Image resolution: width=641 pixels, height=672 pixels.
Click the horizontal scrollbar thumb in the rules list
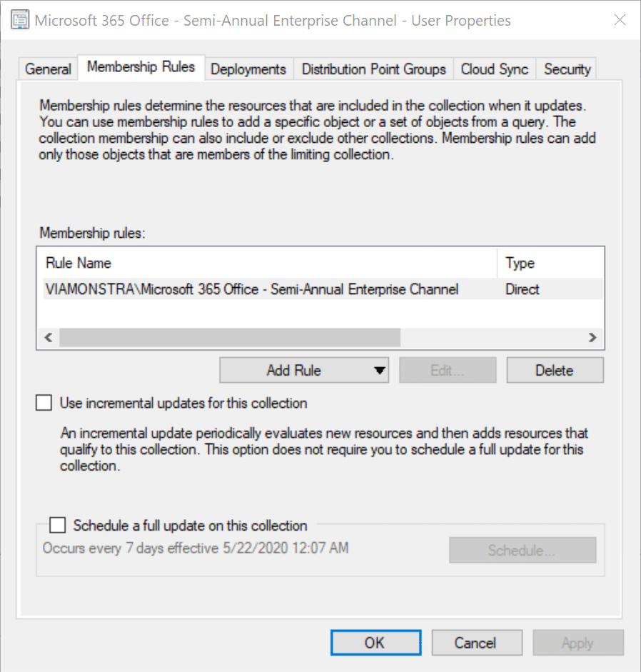[228, 338]
